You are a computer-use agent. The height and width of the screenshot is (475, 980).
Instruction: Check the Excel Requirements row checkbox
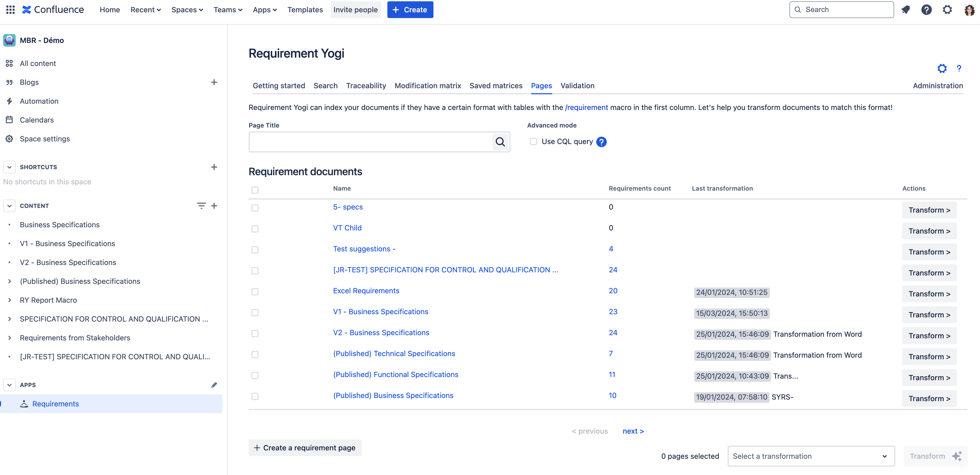click(x=254, y=291)
